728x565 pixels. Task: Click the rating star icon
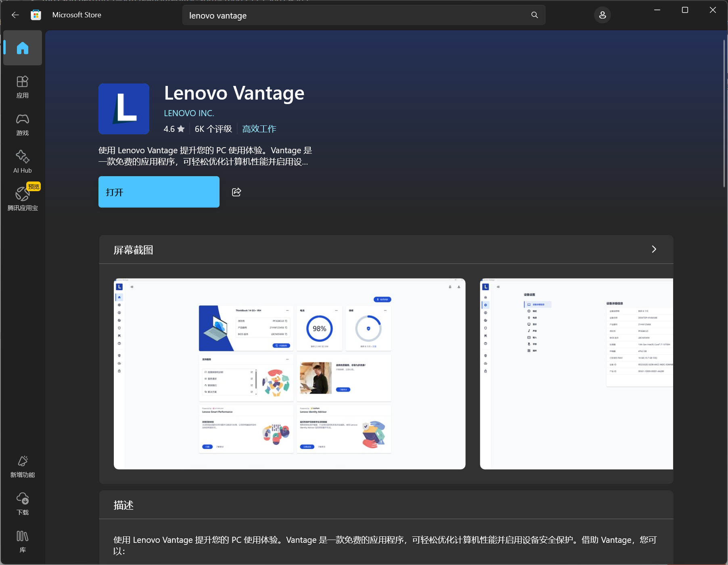(x=181, y=129)
